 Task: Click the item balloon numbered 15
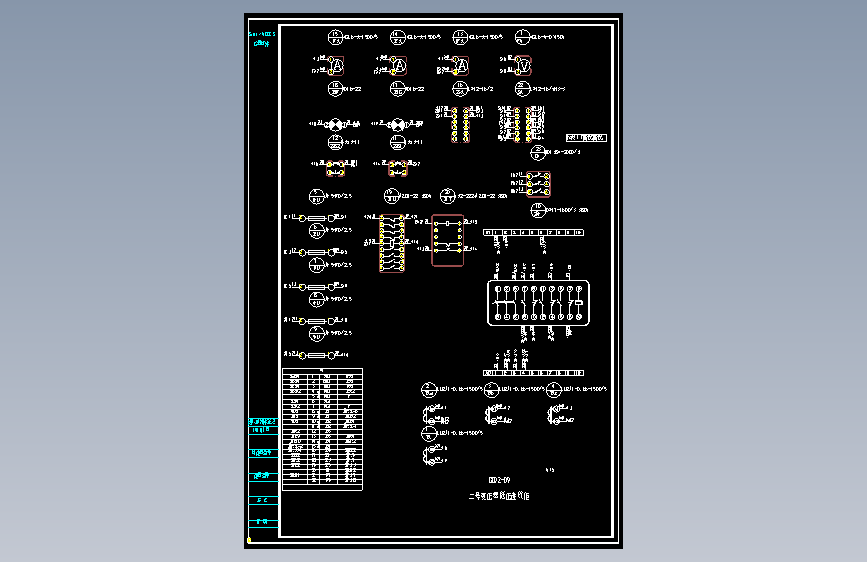[335, 37]
